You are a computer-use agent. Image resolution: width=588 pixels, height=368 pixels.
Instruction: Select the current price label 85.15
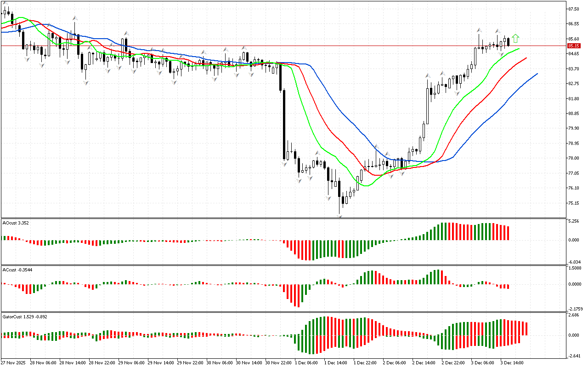point(573,46)
